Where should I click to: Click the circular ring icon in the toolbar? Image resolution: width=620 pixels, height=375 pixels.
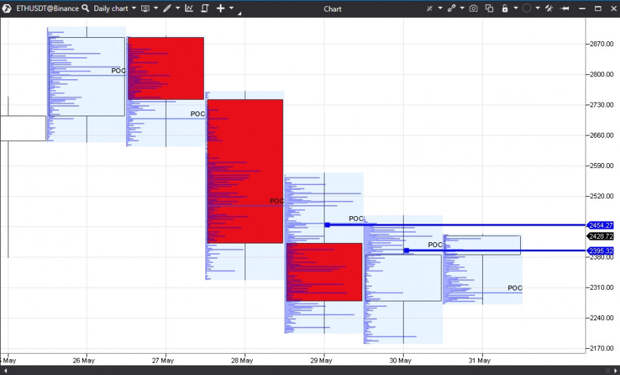pos(526,8)
